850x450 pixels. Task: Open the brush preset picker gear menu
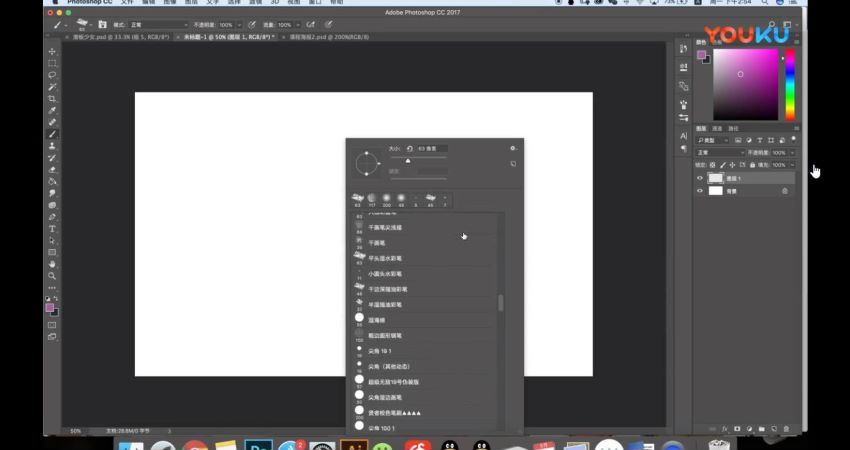[x=513, y=148]
